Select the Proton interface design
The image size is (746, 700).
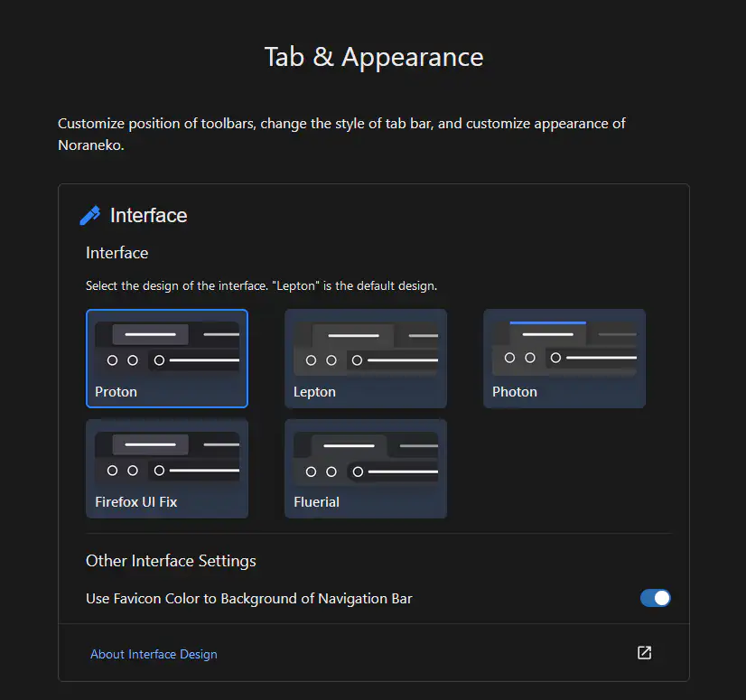pyautogui.click(x=167, y=359)
